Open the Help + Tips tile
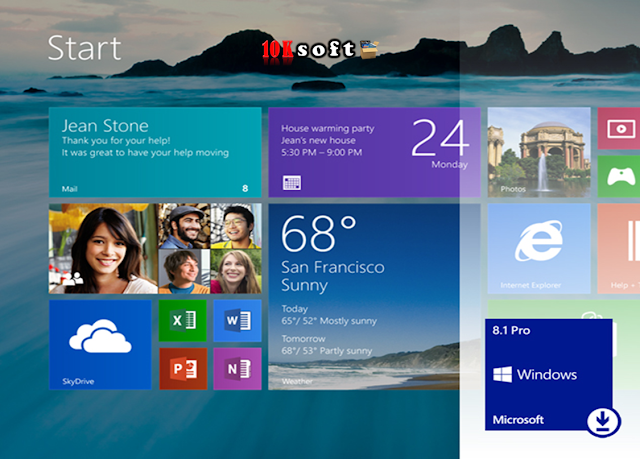640x459 pixels. 619,248
